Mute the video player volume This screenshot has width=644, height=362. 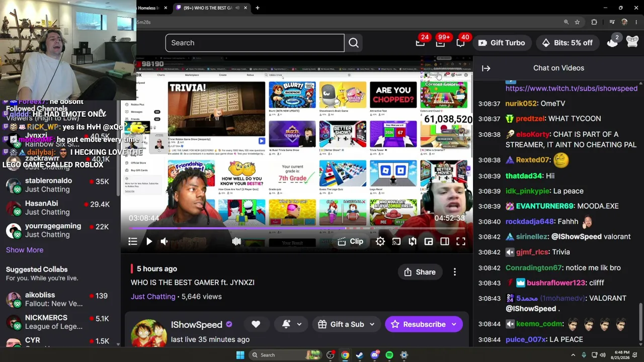(x=164, y=242)
